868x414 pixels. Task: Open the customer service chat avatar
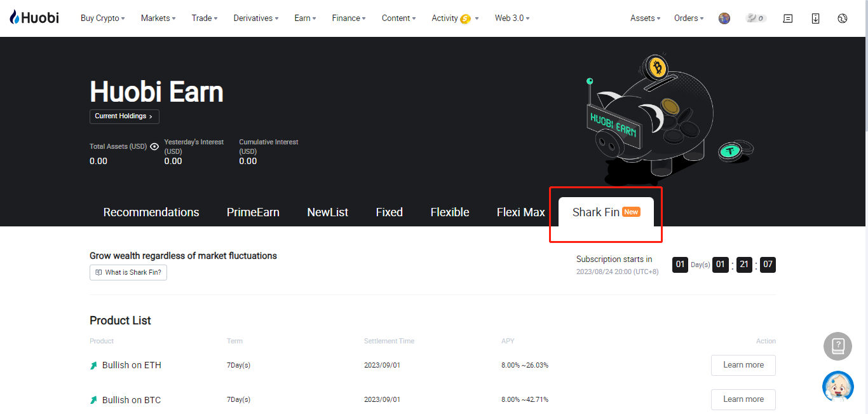click(837, 386)
